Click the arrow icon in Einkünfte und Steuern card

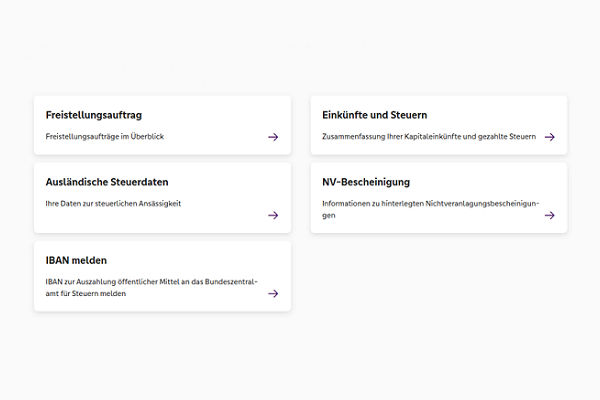click(549, 137)
